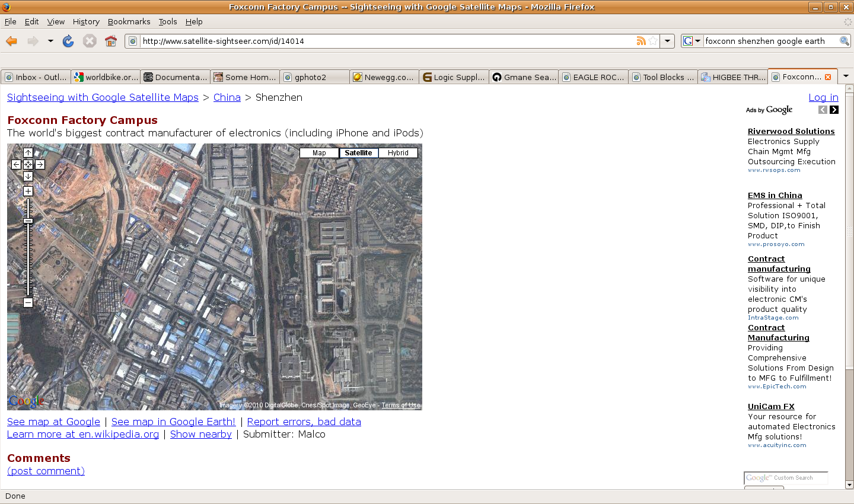Click the Show nearby link
Screen dimensions: 854x504
pyautogui.click(x=201, y=434)
